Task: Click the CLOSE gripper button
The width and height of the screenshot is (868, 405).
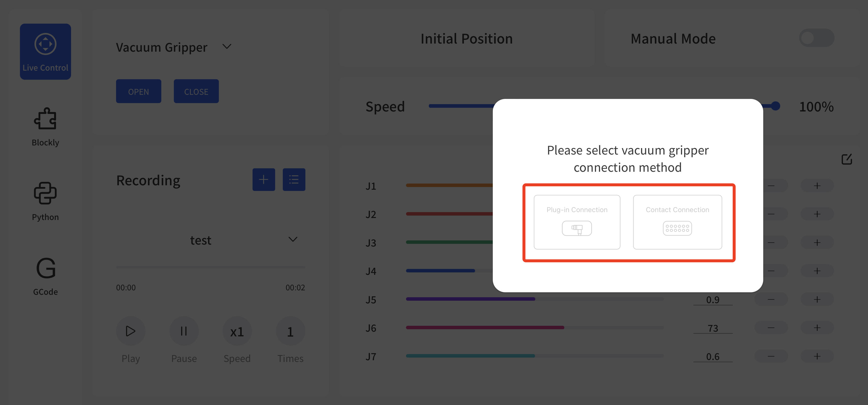Action: tap(196, 91)
